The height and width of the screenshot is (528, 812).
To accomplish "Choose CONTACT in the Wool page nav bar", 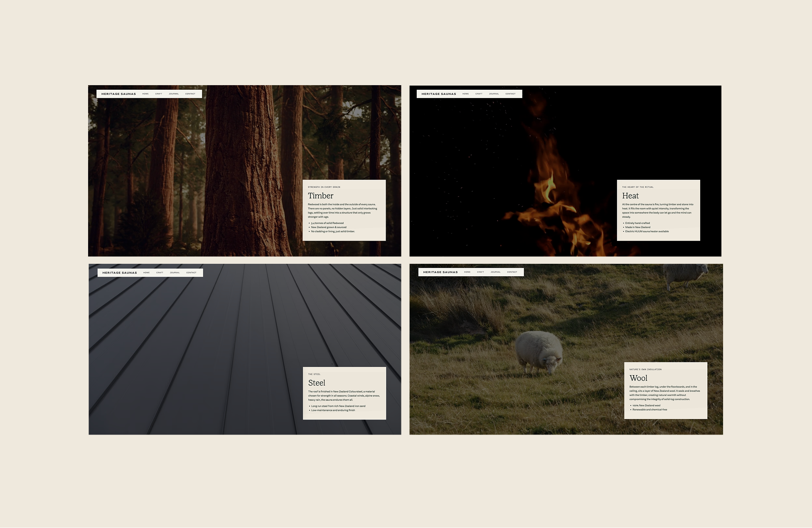I will tap(512, 272).
